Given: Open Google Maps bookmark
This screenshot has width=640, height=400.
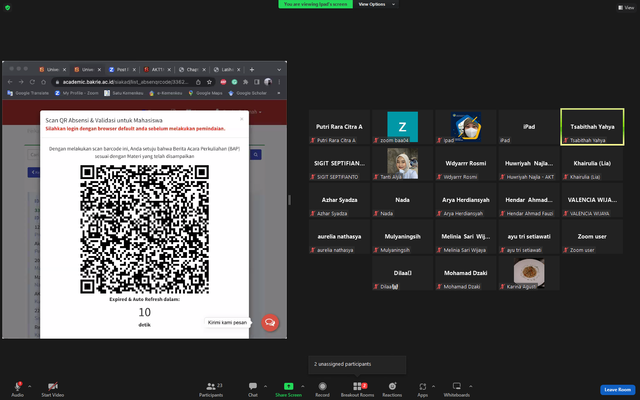Looking at the screenshot, I should [x=205, y=93].
